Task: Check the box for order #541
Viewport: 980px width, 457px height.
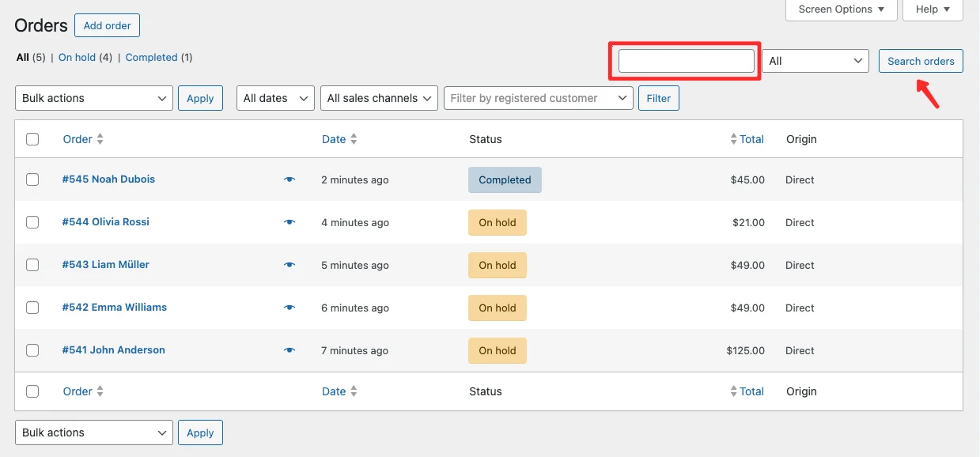Action: pyautogui.click(x=32, y=350)
